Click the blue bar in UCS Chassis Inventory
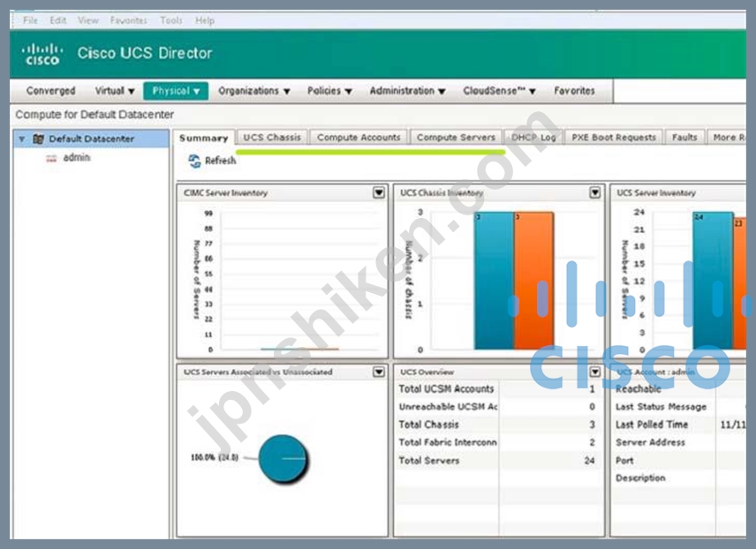Image resolution: width=756 pixels, height=549 pixels. pyautogui.click(x=495, y=280)
